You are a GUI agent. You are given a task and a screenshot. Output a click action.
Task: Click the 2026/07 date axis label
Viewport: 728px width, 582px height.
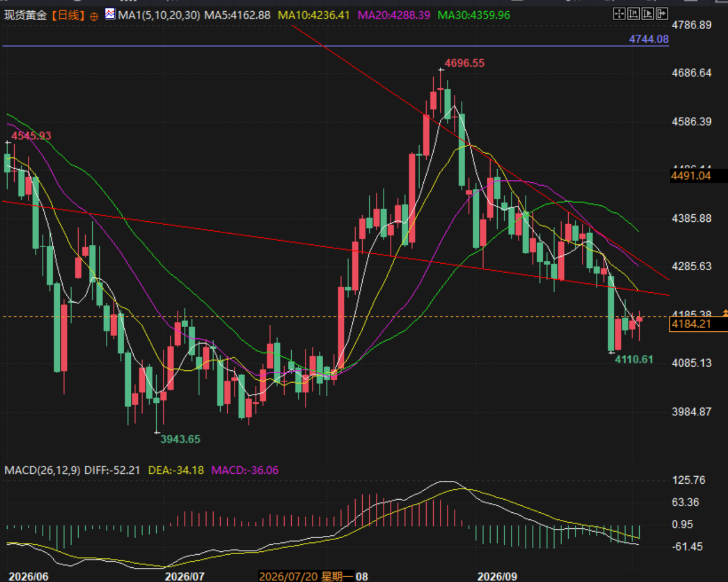[x=185, y=576]
